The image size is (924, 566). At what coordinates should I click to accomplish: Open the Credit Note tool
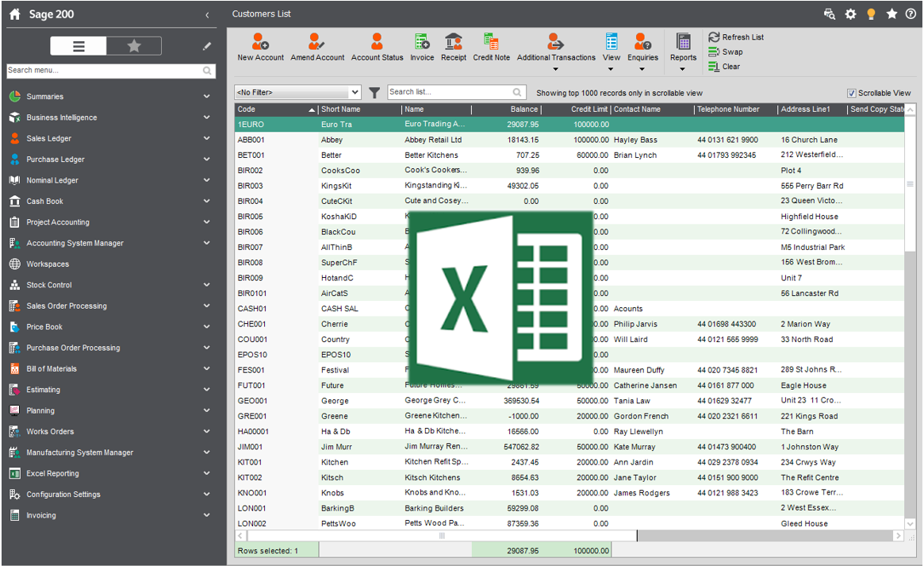[x=492, y=47]
